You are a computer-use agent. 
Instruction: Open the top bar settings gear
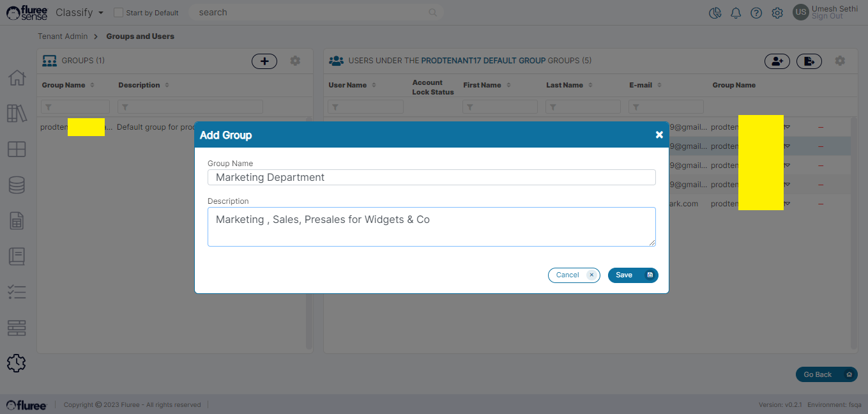(x=777, y=13)
